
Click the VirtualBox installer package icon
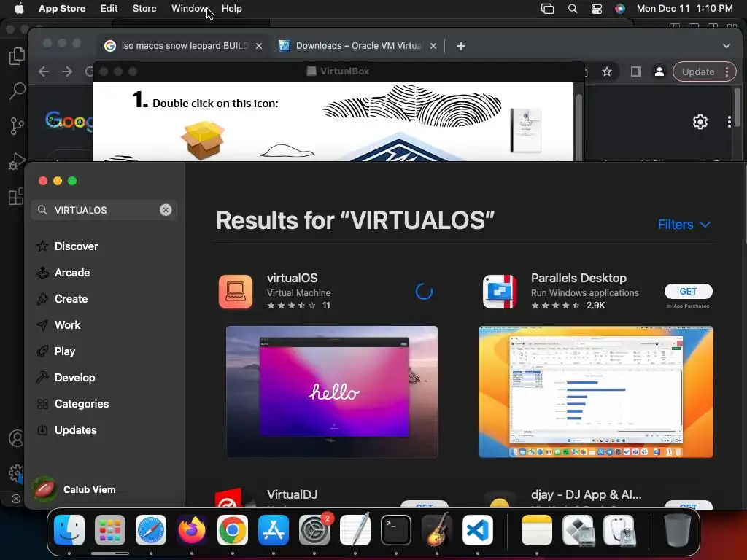coord(203,140)
